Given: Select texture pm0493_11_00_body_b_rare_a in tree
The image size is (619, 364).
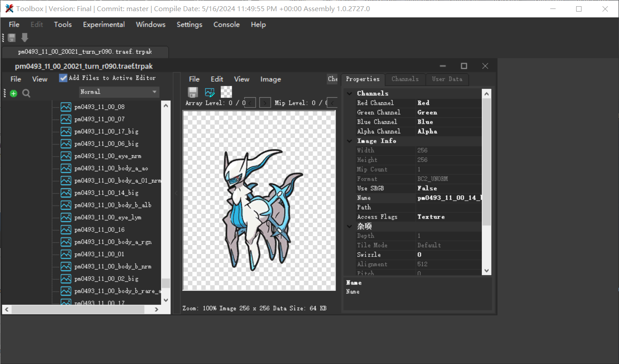Looking at the screenshot, I should click(x=117, y=291).
